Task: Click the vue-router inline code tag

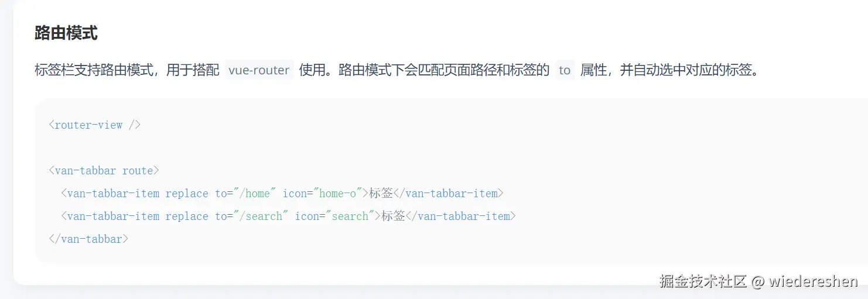Action: click(259, 70)
